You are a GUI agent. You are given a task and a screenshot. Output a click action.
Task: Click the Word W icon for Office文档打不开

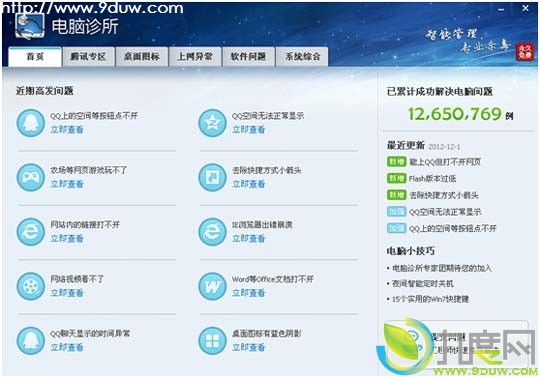pyautogui.click(x=212, y=286)
